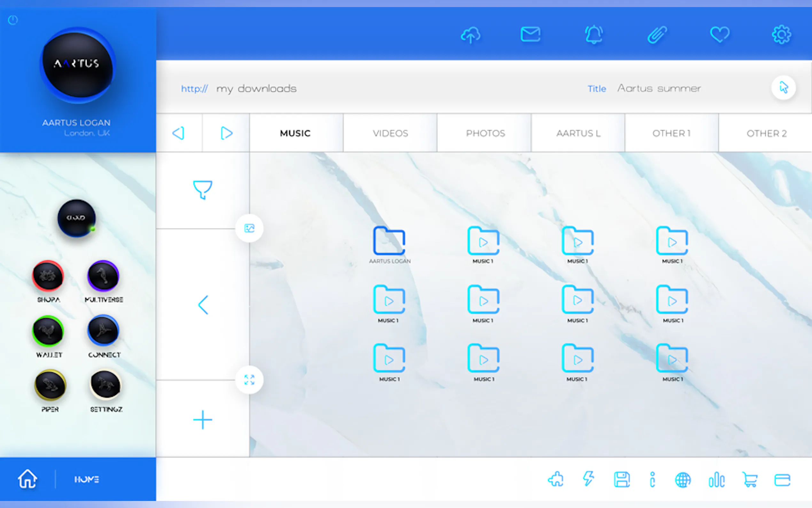The image size is (812, 508).
Task: Click the info icon in bottom bar
Action: [652, 480]
